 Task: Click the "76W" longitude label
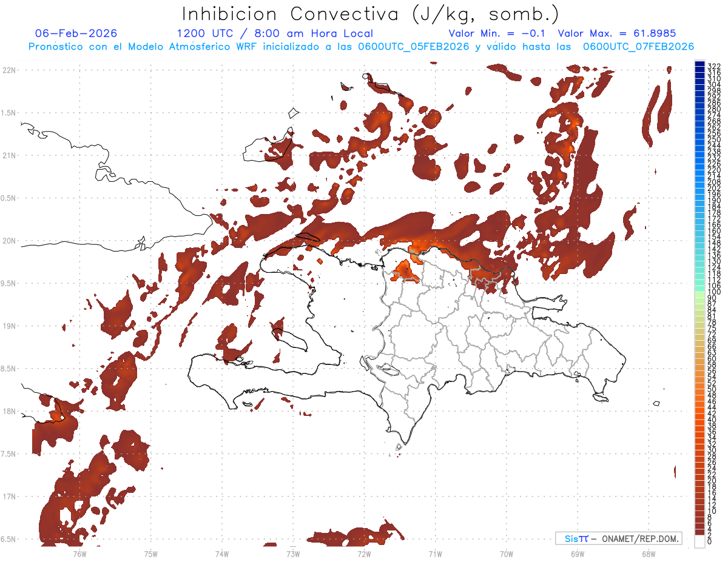click(x=79, y=553)
